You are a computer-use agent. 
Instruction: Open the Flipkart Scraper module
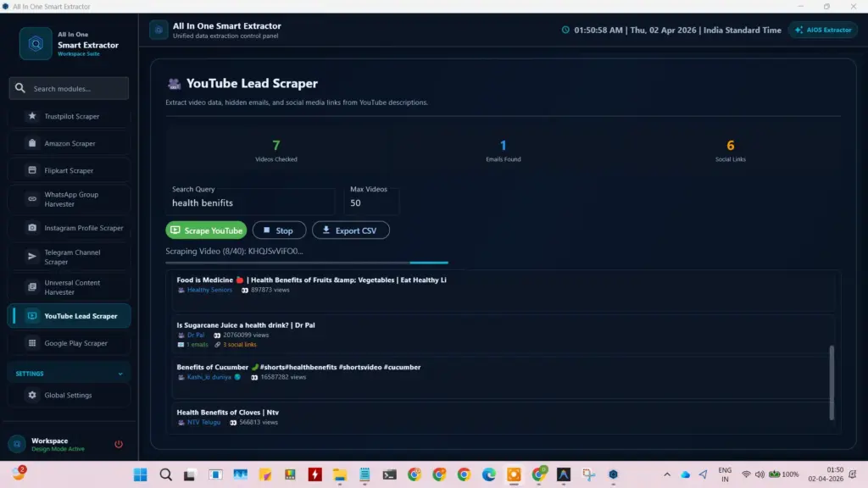(x=70, y=170)
